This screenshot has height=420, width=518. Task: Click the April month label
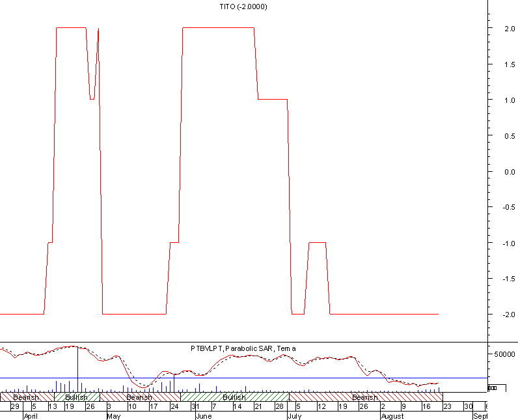(x=31, y=416)
